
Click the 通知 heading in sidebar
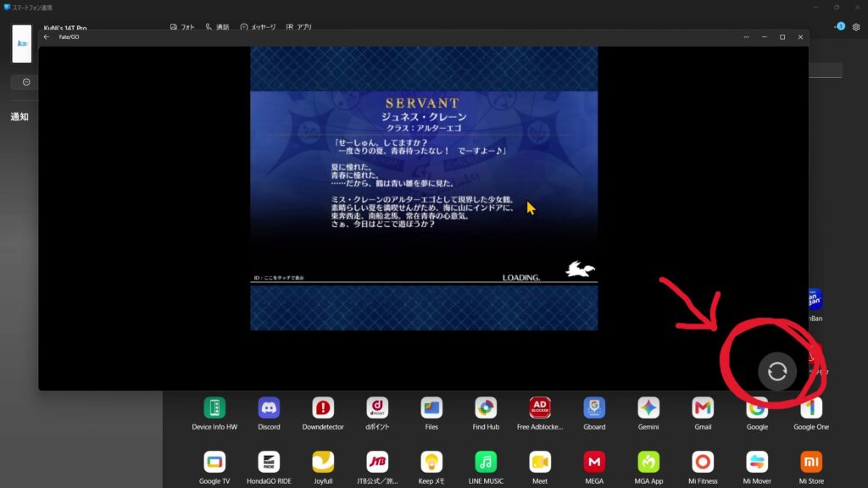click(x=19, y=117)
